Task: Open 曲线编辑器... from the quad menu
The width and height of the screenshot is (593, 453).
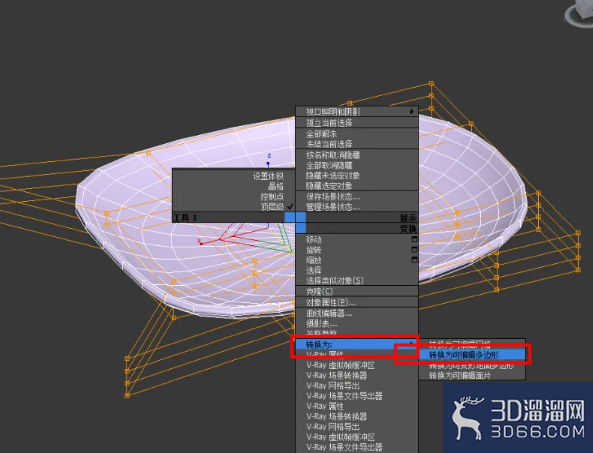Action: [357, 313]
